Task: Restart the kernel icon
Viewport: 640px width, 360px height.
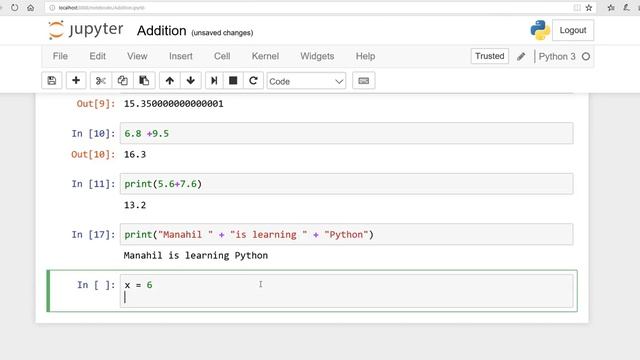Action: point(253,81)
